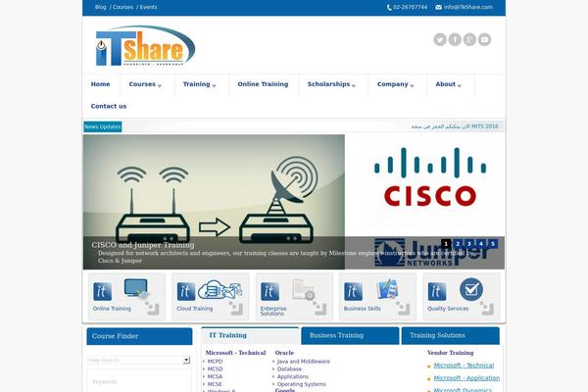588x392 pixels.
Task: Open the Online Training menu item
Action: (263, 84)
